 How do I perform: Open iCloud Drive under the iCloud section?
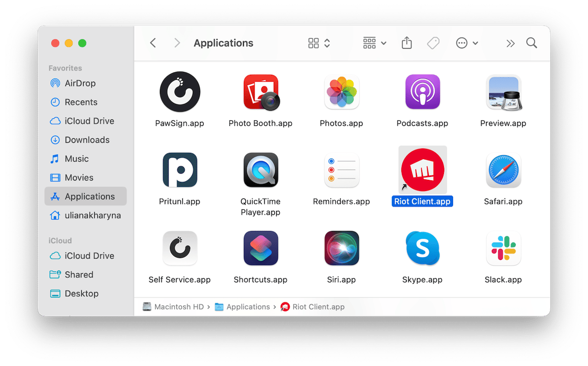pos(86,256)
